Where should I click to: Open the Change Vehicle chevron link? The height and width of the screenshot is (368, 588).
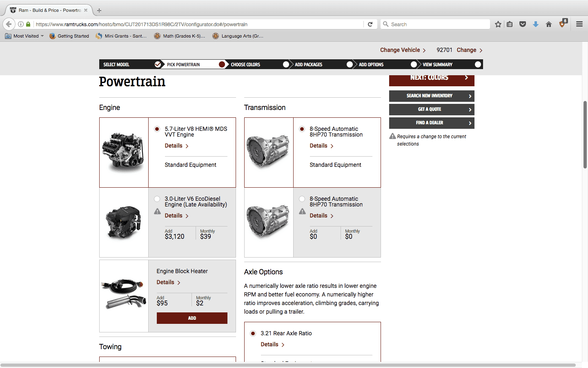[x=403, y=50]
